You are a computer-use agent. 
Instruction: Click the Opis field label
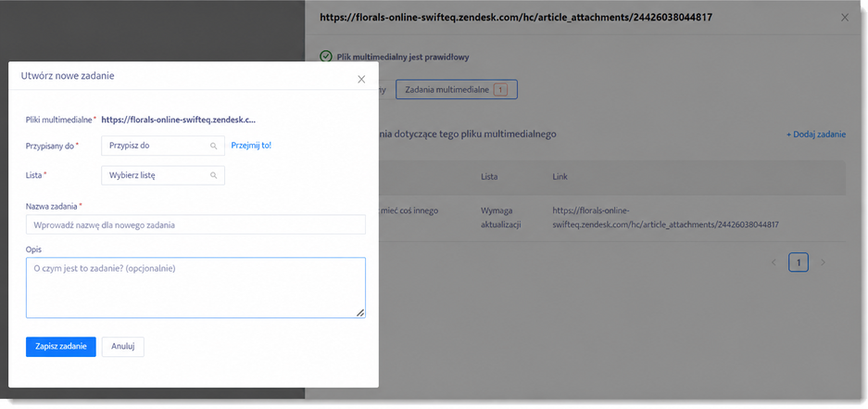pos(33,249)
